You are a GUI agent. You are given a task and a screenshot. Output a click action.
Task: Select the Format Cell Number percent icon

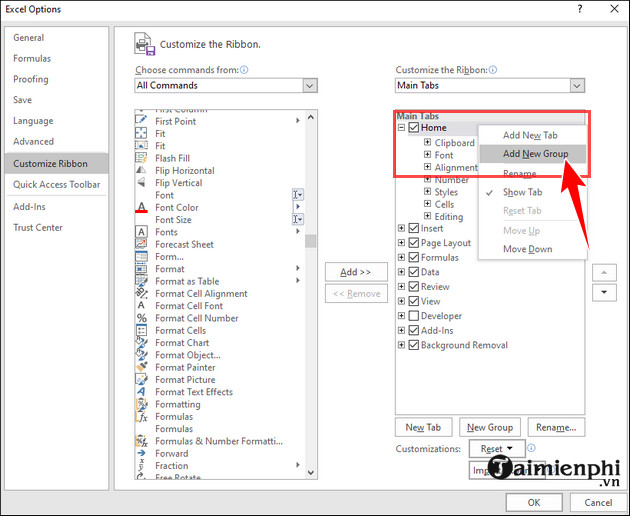tap(141, 318)
